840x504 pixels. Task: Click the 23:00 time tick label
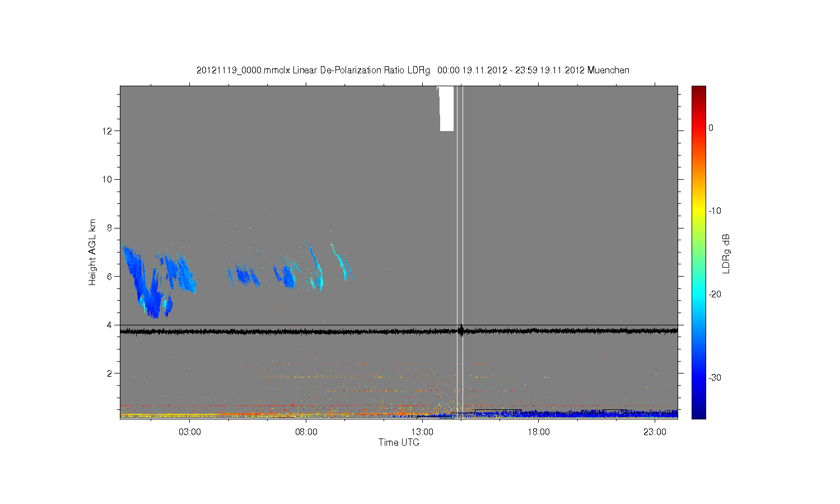click(655, 432)
